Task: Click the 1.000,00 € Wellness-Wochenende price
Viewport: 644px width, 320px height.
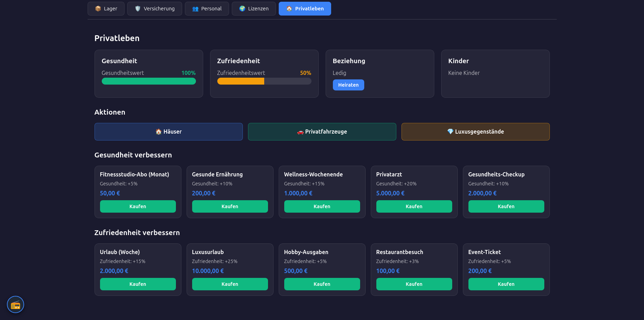Action: tap(298, 193)
